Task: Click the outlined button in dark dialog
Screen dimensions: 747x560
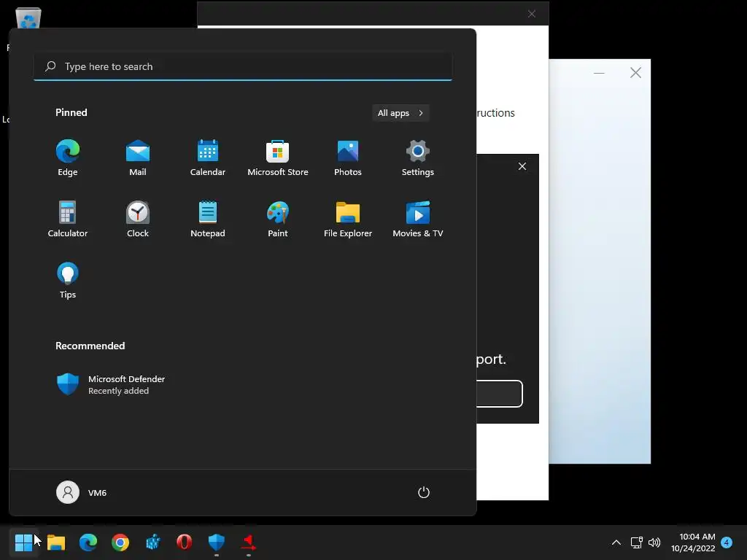Action: (499, 394)
